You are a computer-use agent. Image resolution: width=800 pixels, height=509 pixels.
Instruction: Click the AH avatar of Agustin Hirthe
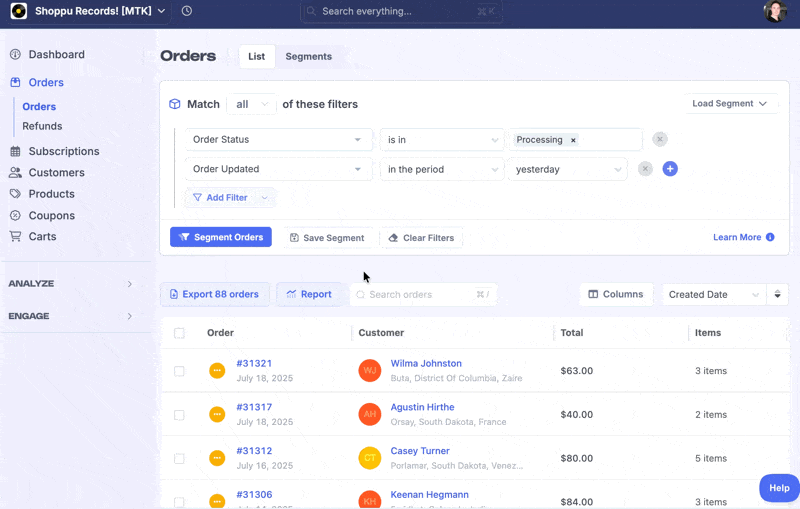point(370,414)
